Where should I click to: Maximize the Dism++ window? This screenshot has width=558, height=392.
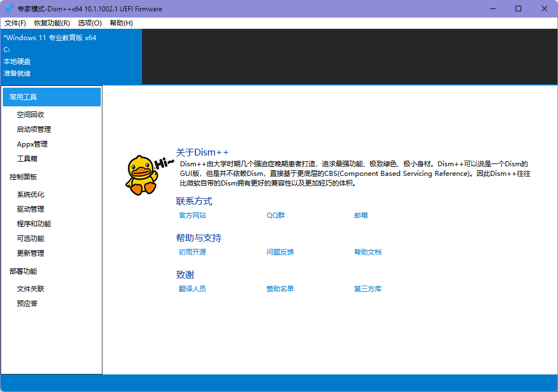tap(518, 8)
